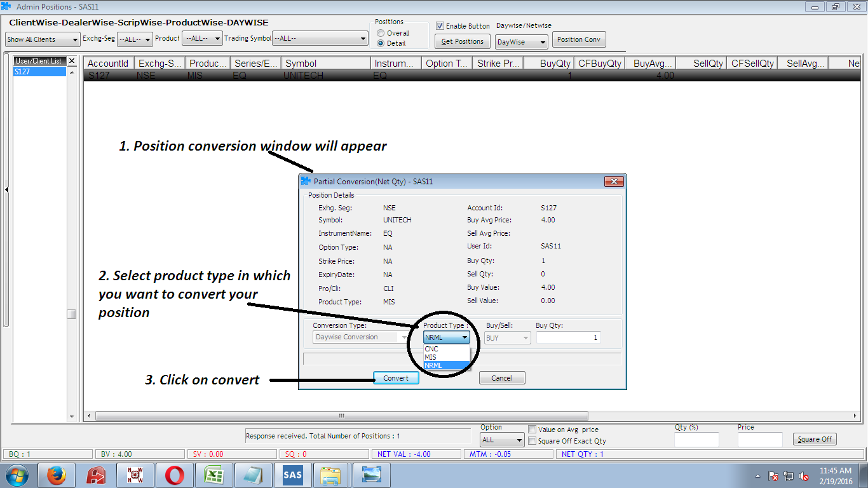The width and height of the screenshot is (868, 488).
Task: Open the Exchg-Seg dropdown
Action: coord(135,39)
